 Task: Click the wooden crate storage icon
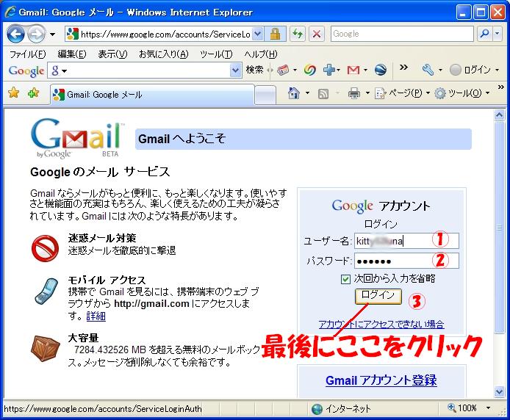(46, 349)
